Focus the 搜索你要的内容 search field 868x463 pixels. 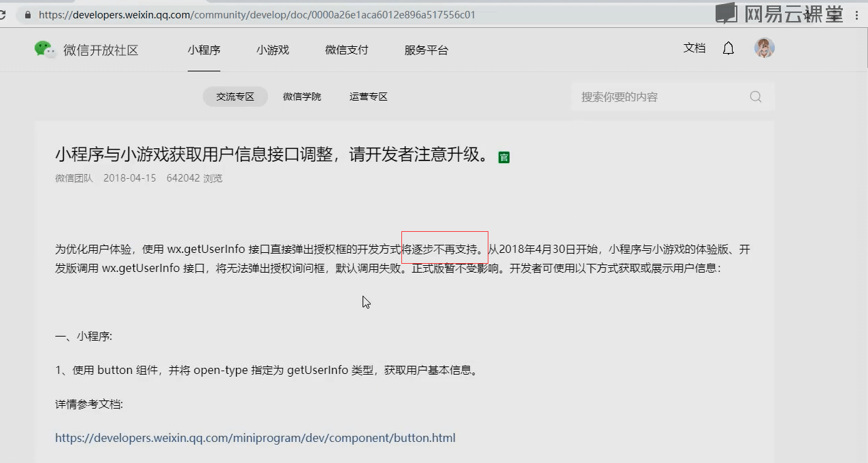672,97
